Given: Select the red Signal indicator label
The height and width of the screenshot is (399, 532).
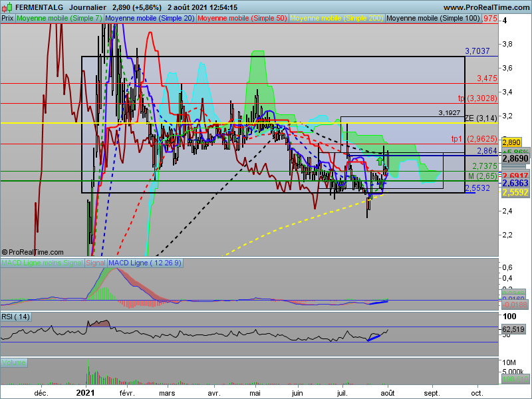Looking at the screenshot, I should pyautogui.click(x=96, y=263).
